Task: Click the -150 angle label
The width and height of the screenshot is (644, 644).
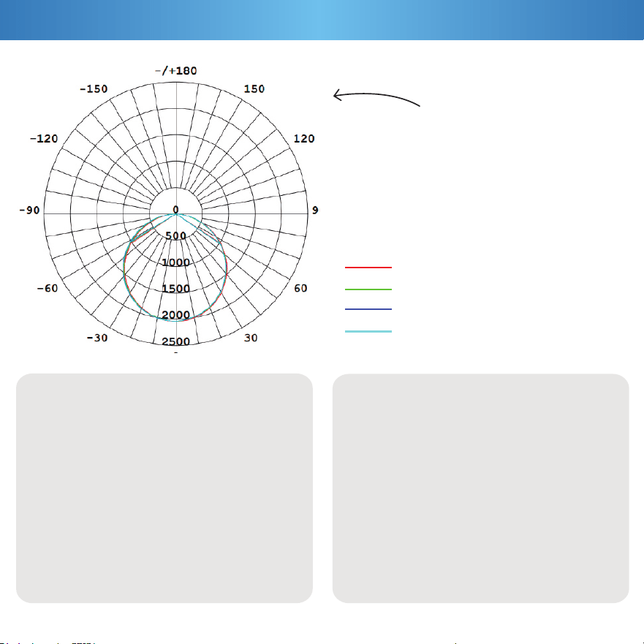Action: point(94,89)
